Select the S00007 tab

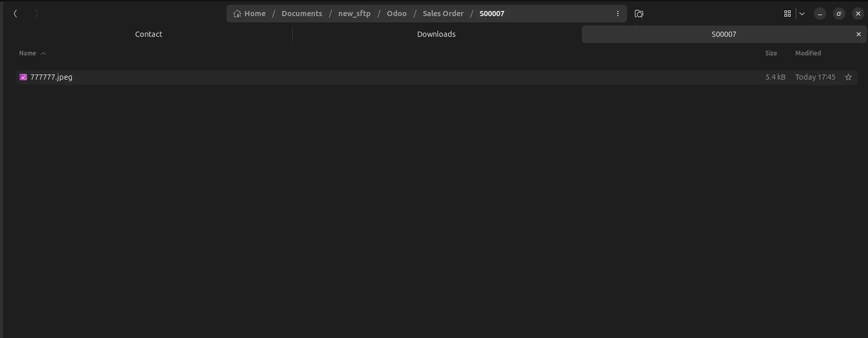click(724, 34)
